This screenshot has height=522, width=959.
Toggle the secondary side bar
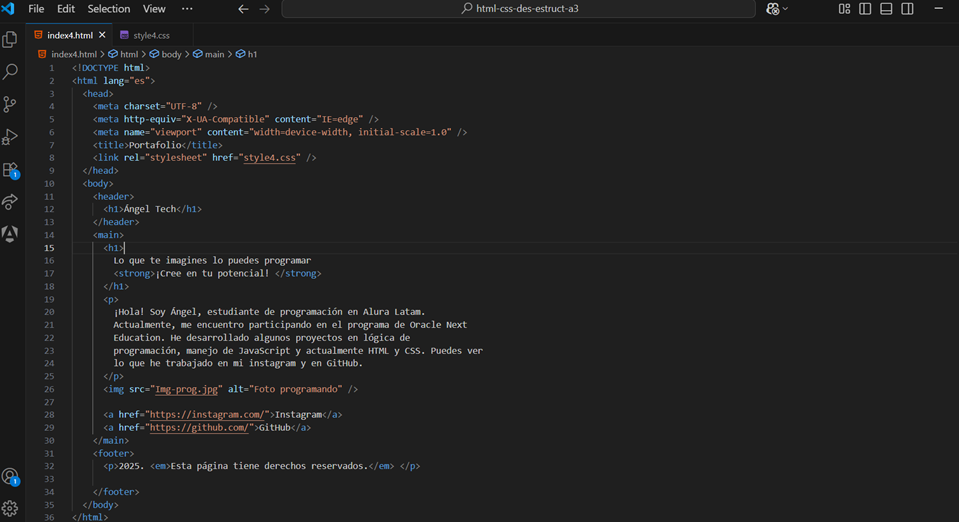pos(908,9)
